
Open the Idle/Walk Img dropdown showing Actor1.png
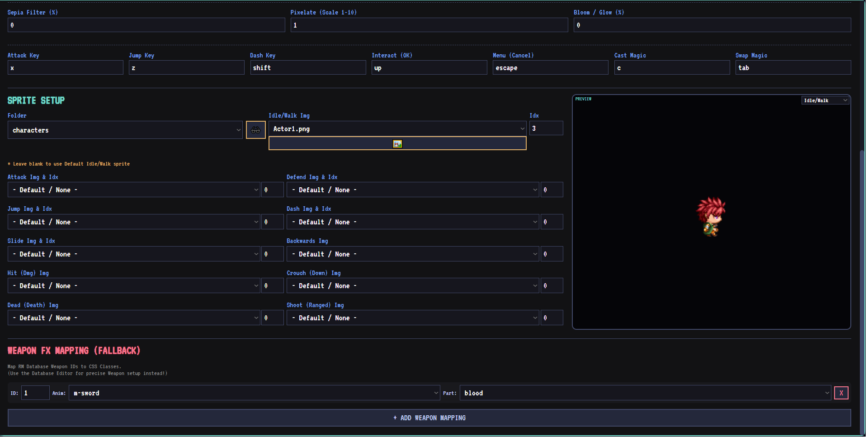[x=397, y=129]
